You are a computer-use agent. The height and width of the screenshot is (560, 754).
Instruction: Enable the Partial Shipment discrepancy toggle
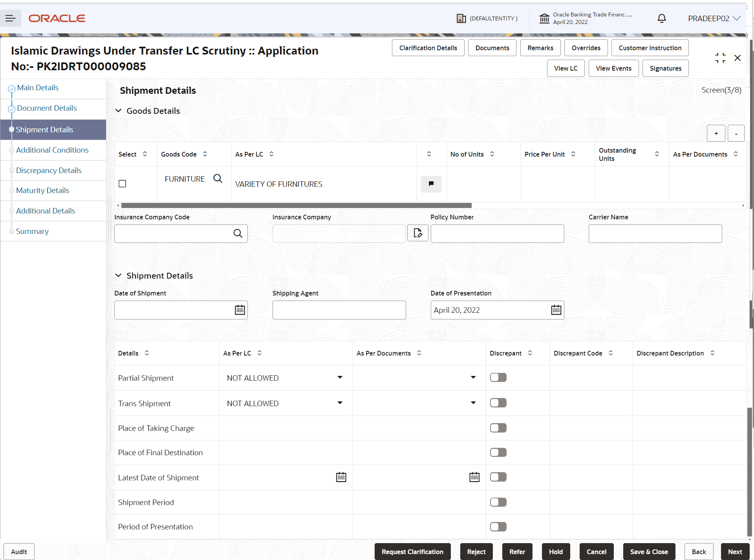click(x=498, y=377)
